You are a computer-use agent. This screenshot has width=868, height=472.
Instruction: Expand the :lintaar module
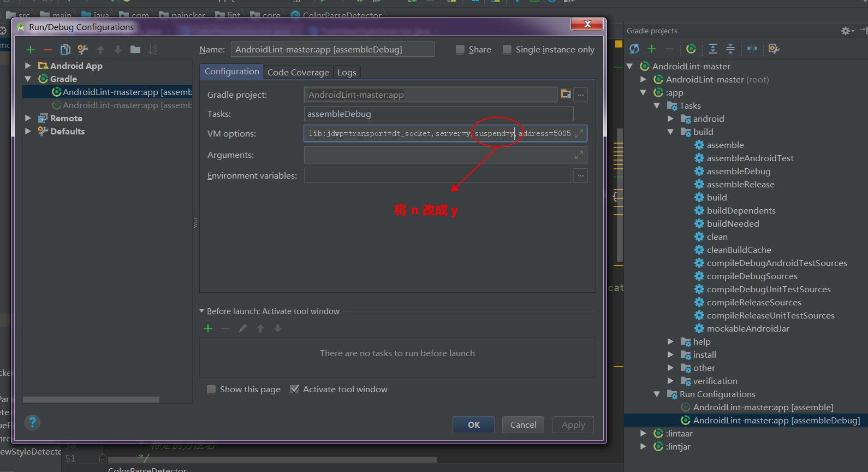click(643, 433)
